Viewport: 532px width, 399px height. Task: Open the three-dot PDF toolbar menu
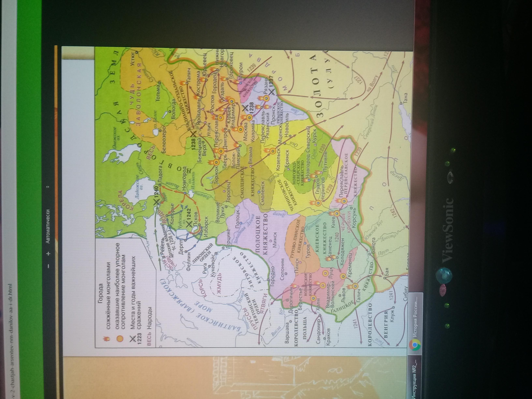[x=48, y=187]
